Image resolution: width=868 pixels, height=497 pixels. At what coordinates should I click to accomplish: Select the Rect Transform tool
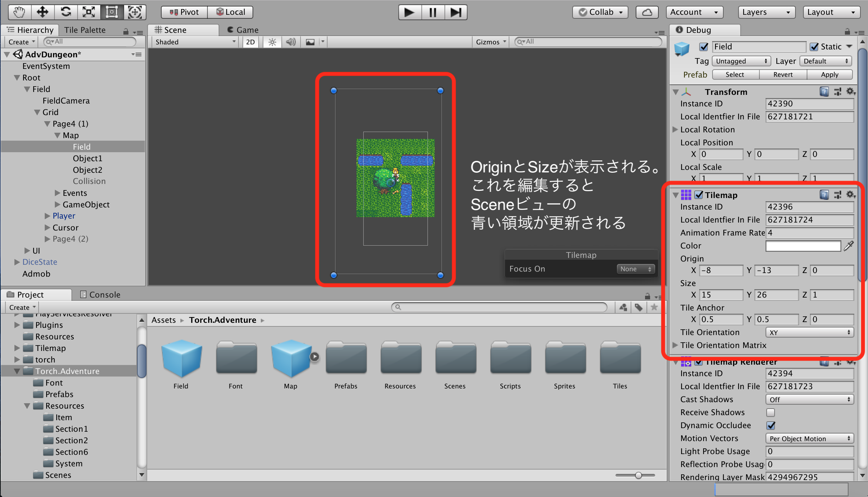tap(112, 12)
